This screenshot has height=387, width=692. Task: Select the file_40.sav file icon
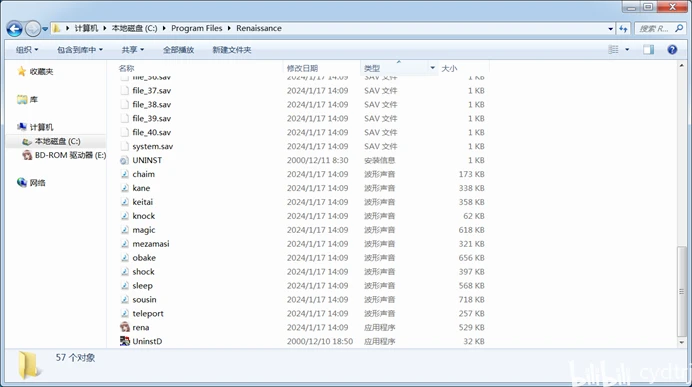click(x=125, y=132)
